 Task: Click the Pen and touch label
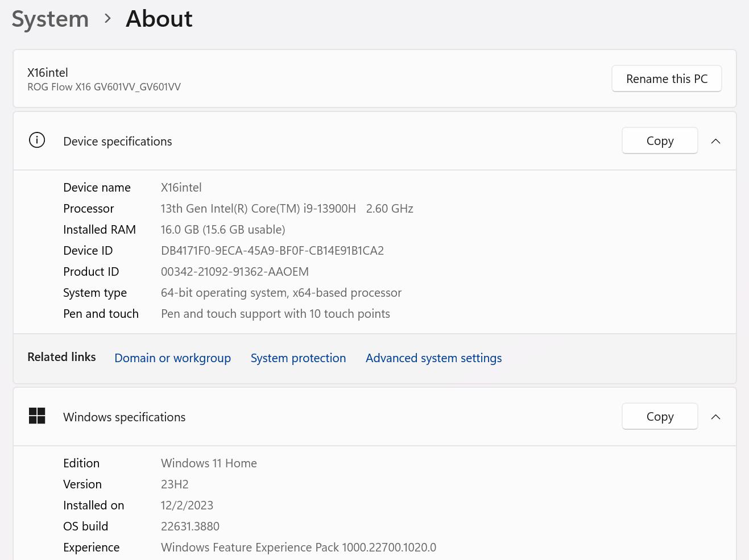101,313
